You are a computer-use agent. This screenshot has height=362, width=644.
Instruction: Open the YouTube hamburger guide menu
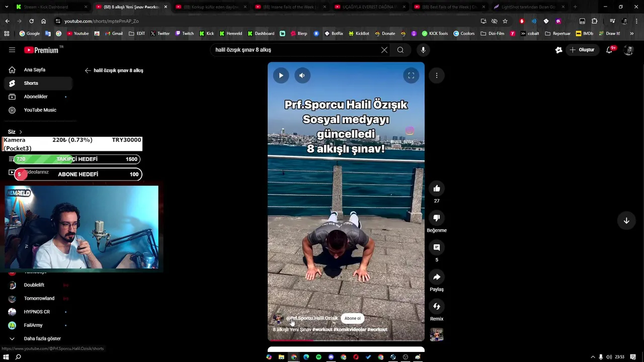click(x=12, y=50)
